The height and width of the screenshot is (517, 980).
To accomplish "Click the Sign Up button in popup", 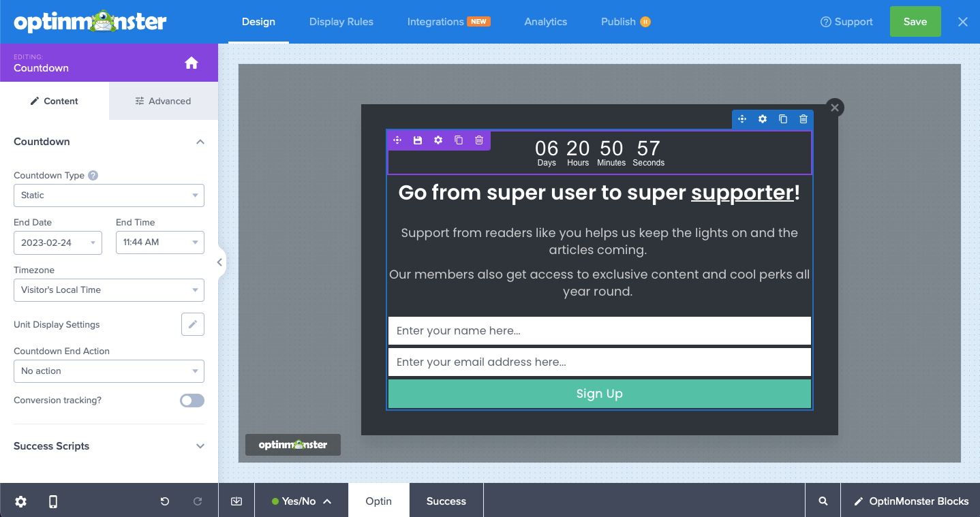I will click(599, 394).
